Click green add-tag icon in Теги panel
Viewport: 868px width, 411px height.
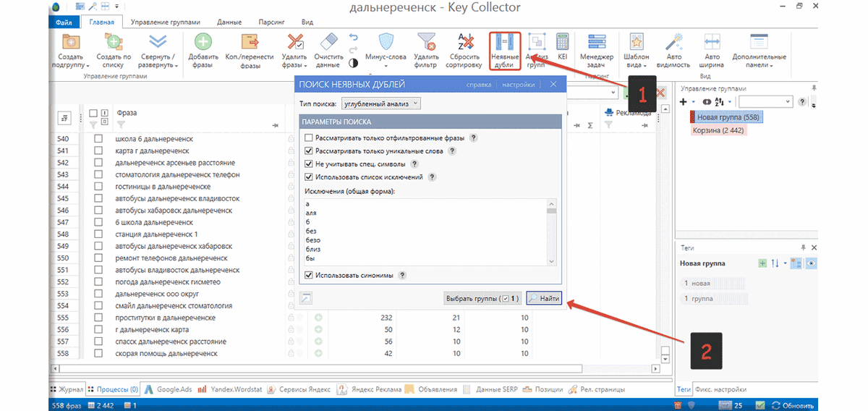coord(762,263)
